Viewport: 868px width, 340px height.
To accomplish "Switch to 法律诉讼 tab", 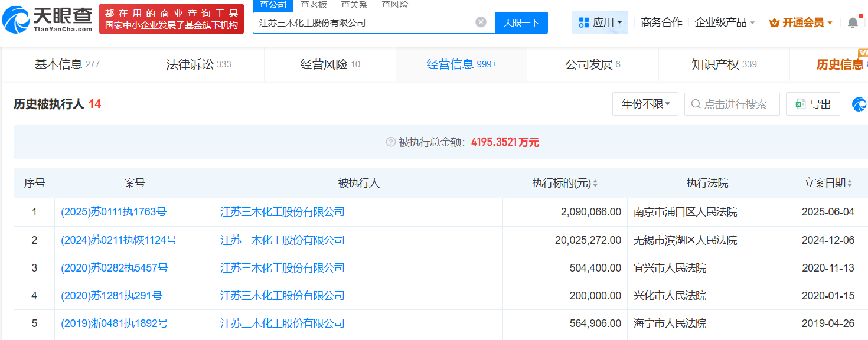I will click(198, 64).
